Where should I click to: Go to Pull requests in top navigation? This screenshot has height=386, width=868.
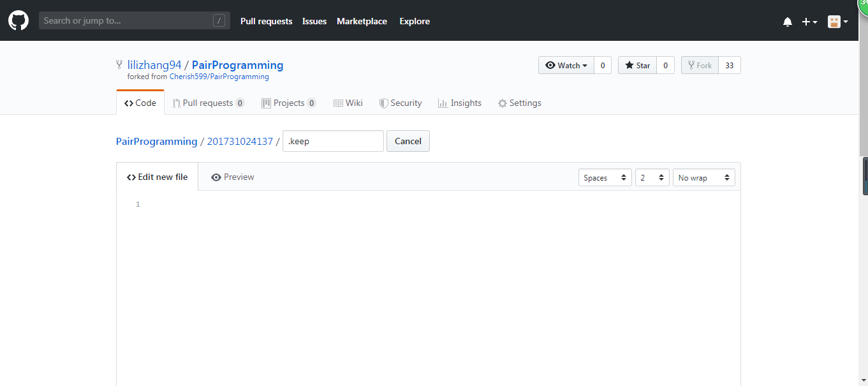[266, 21]
